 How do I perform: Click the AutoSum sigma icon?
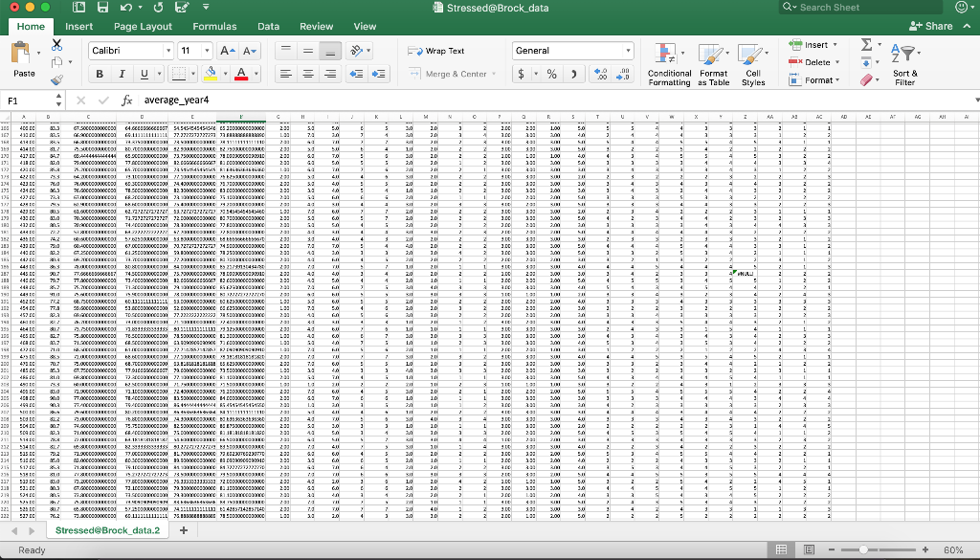(866, 44)
